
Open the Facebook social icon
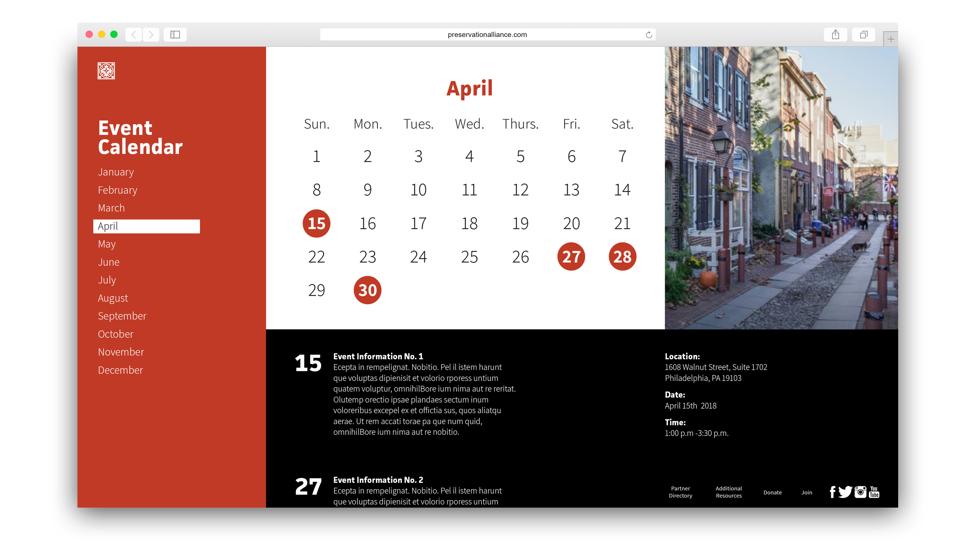832,492
